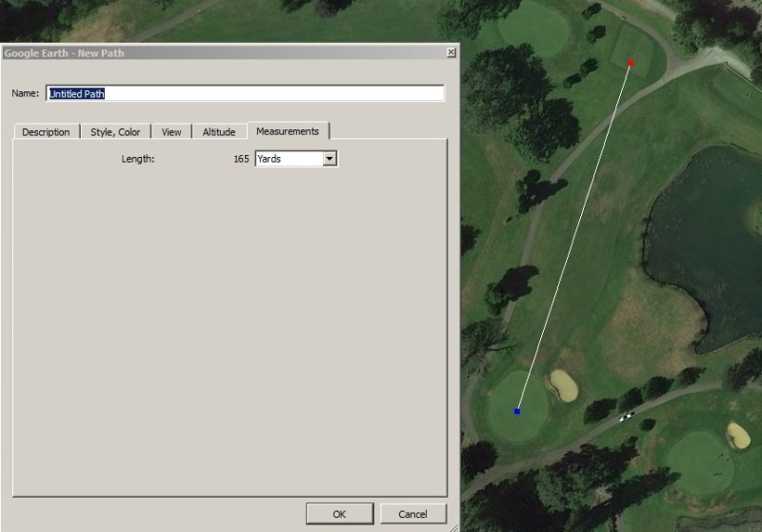Click the sand bunker in the bottom-right corner

[738, 435]
